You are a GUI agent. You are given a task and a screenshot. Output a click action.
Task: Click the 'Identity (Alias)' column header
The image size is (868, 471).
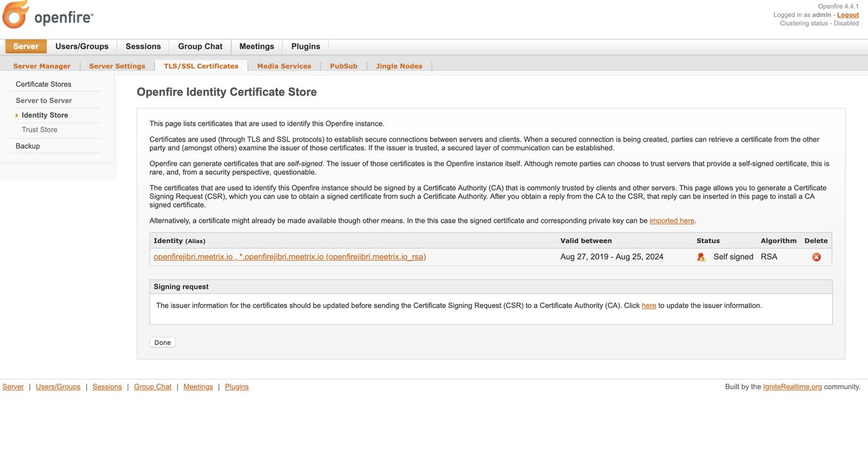[x=180, y=241]
